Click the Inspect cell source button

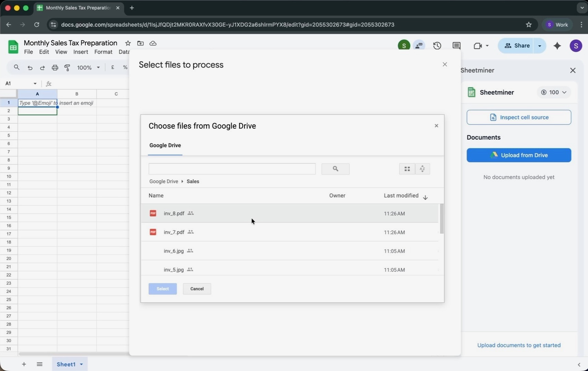tap(518, 117)
